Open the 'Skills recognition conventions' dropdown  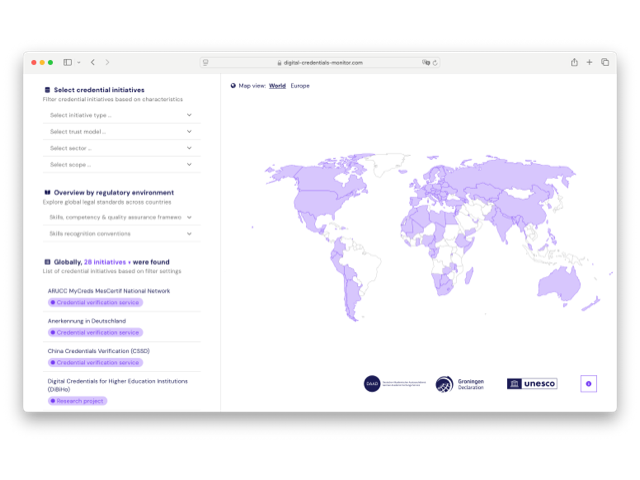[x=120, y=233]
